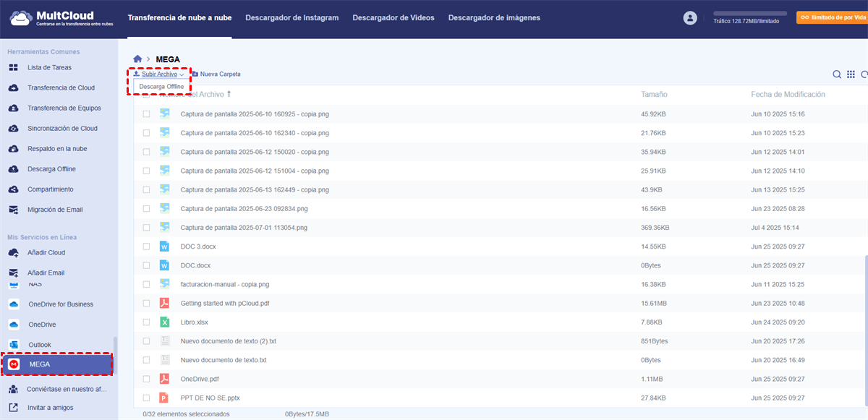Open Sincronización de Cloud tool
The image size is (868, 420).
tap(62, 129)
